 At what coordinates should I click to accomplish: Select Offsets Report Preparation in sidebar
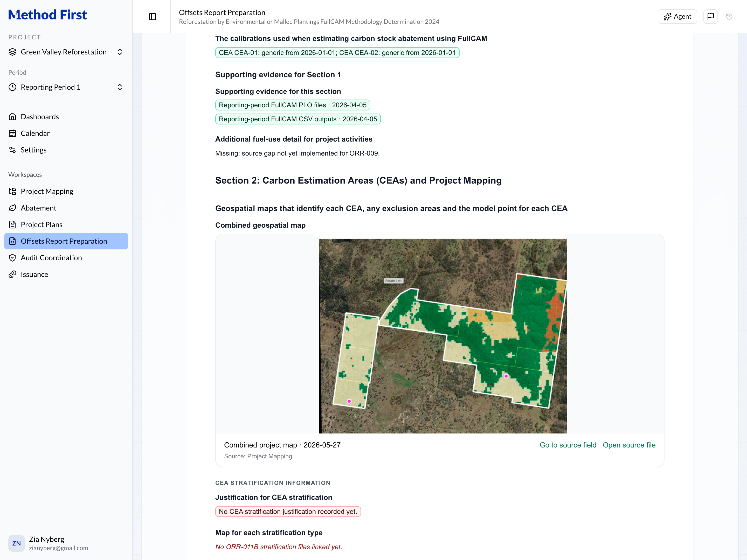66,241
